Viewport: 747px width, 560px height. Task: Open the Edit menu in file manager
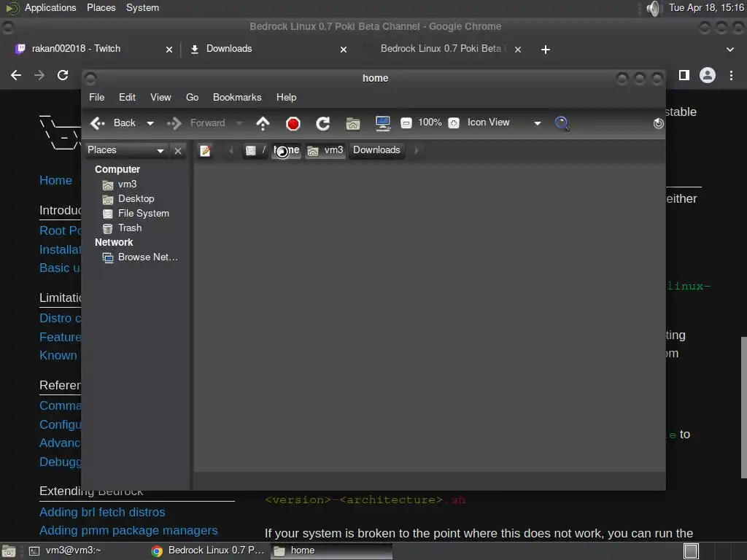(127, 98)
